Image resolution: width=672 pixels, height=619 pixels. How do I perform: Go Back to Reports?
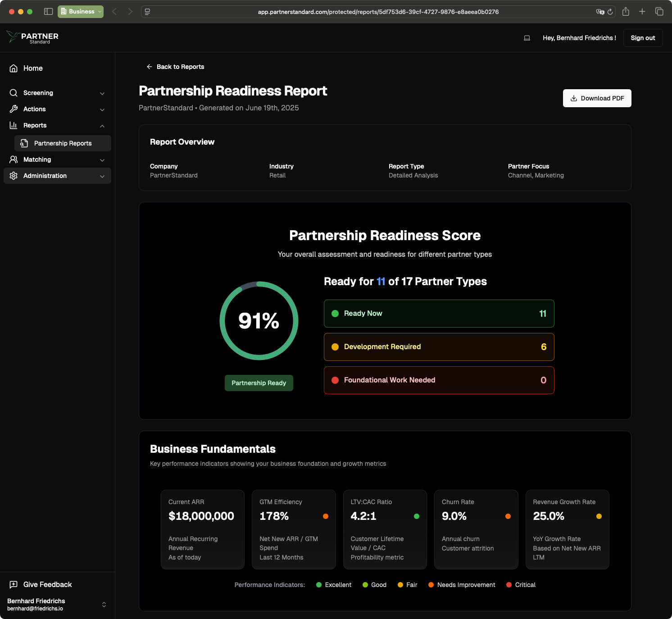tap(175, 67)
